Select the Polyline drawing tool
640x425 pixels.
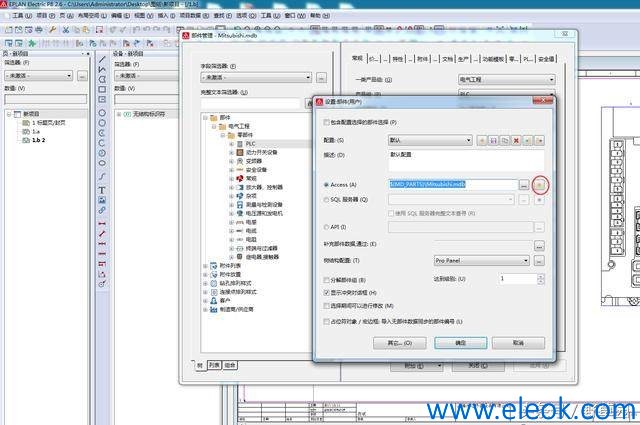click(102, 69)
